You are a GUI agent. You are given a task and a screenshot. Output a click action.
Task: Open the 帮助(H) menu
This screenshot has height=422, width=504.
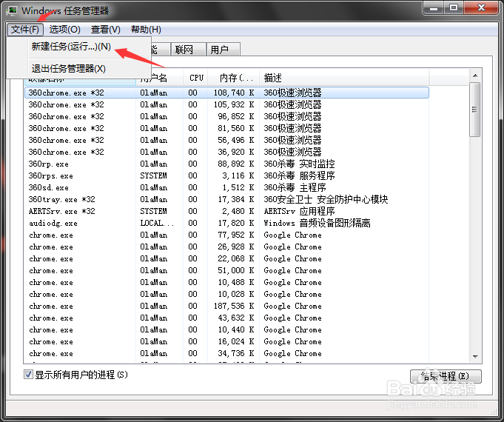(146, 30)
